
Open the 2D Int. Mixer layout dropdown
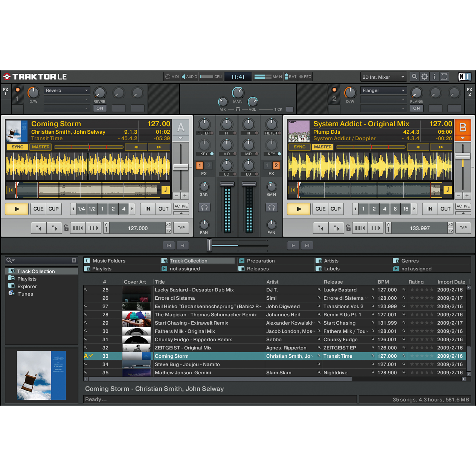pos(383,77)
